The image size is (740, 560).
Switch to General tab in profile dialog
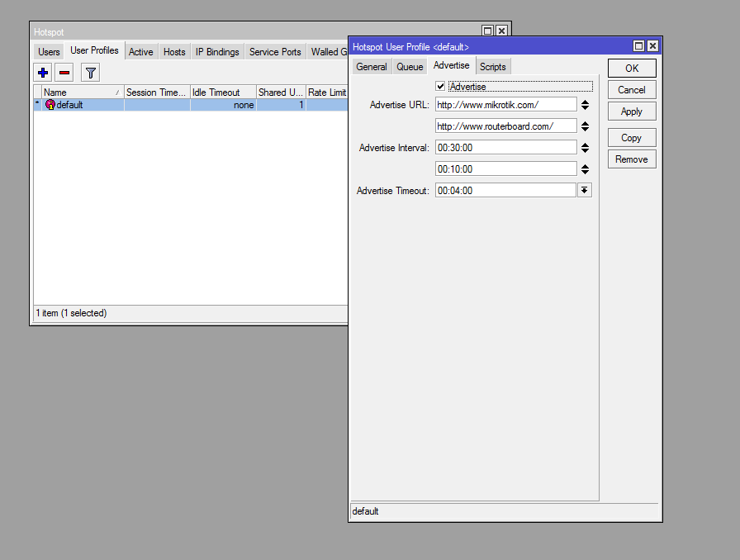372,67
